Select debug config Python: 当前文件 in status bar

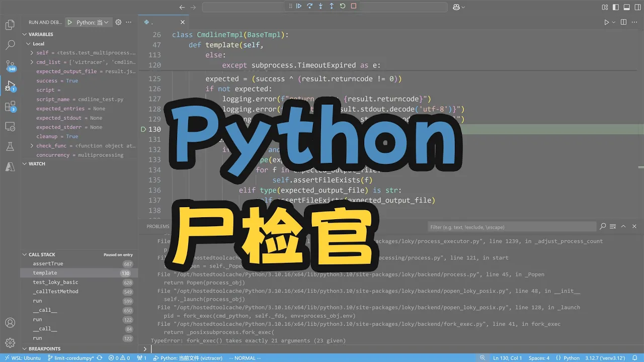187,358
